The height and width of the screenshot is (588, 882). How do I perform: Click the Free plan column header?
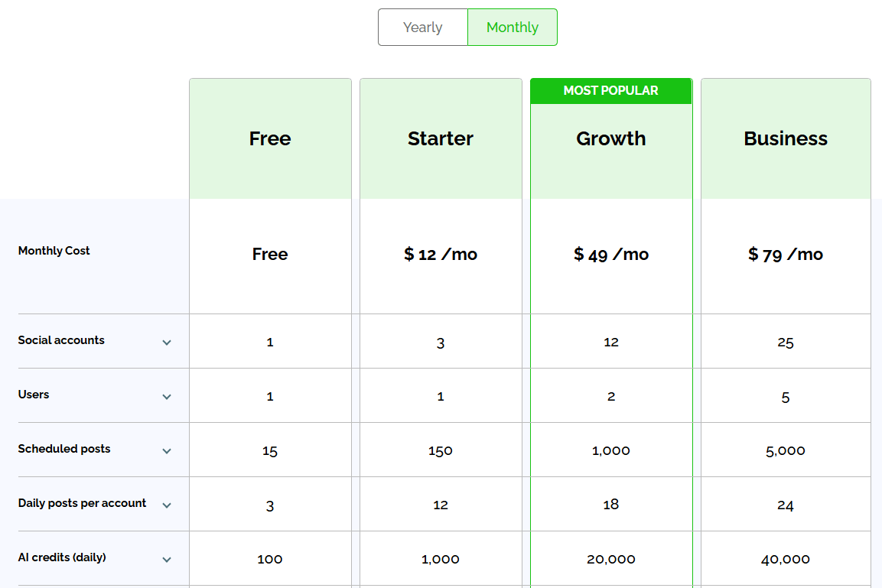(x=269, y=138)
